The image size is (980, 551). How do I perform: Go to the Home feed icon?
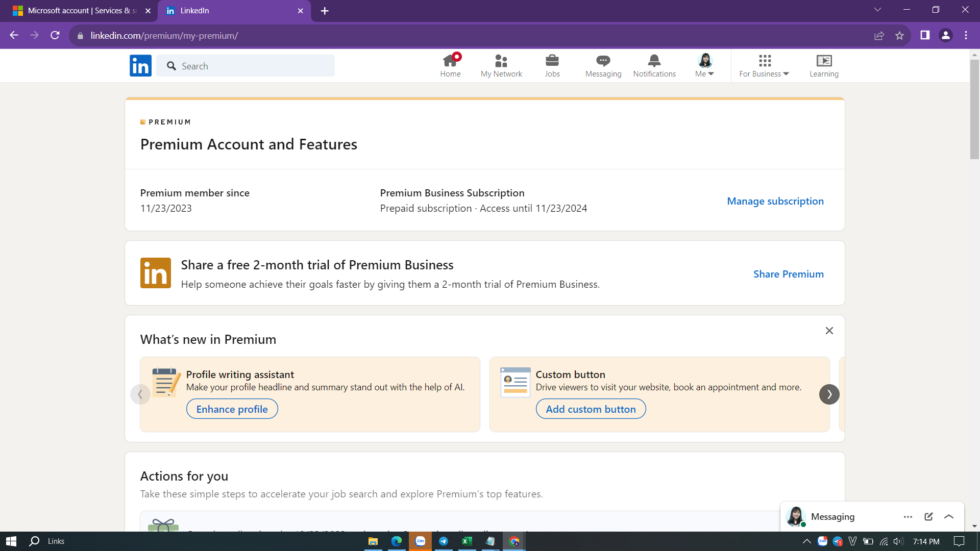(450, 66)
